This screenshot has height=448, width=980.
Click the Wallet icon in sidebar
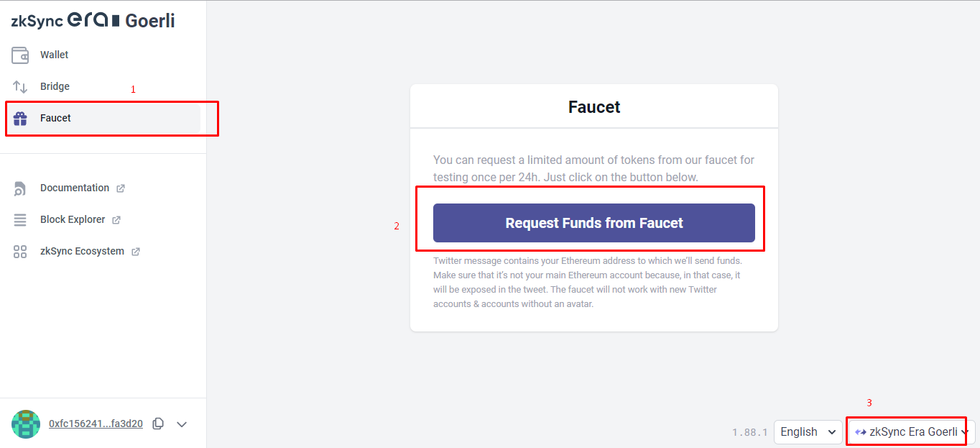pos(20,55)
